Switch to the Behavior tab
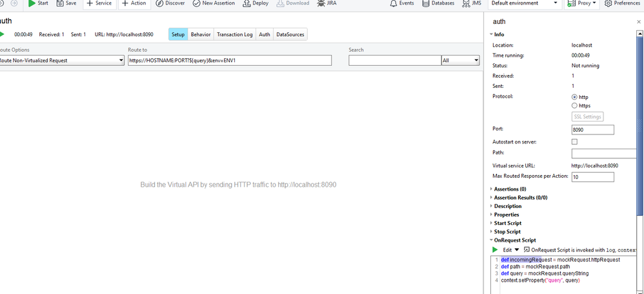Image resolution: width=644 pixels, height=294 pixels. (201, 34)
